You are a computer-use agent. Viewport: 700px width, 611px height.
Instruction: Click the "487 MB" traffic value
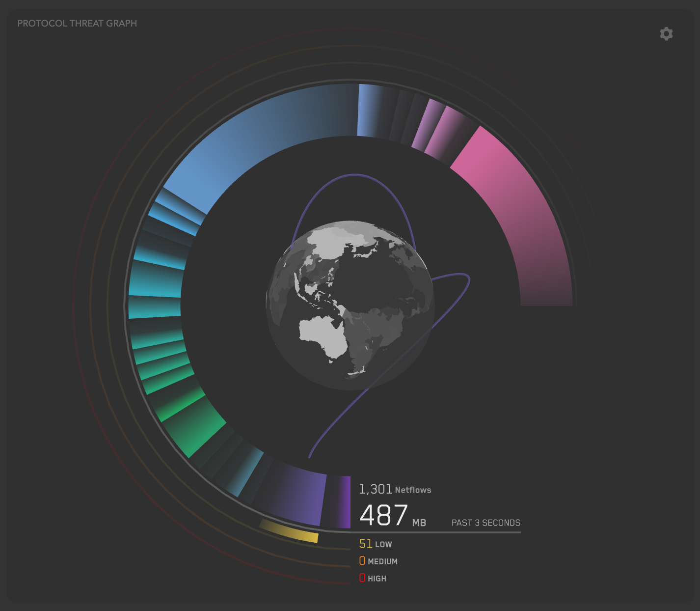click(x=393, y=516)
